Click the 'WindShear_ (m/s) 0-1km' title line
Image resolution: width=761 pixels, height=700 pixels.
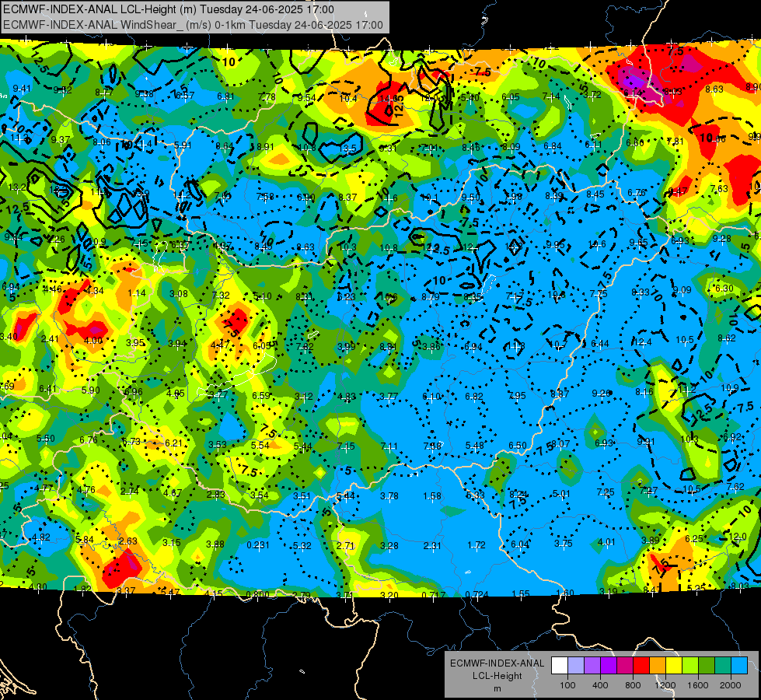[x=193, y=25]
